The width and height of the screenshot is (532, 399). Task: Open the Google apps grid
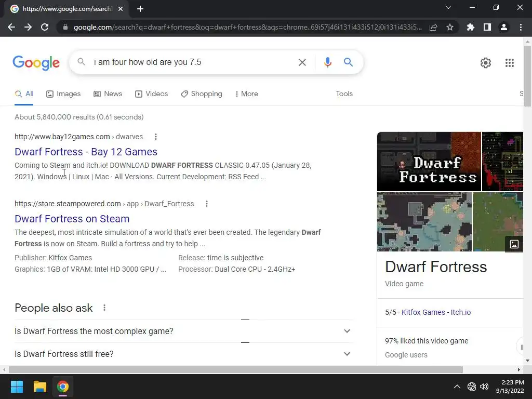point(509,63)
